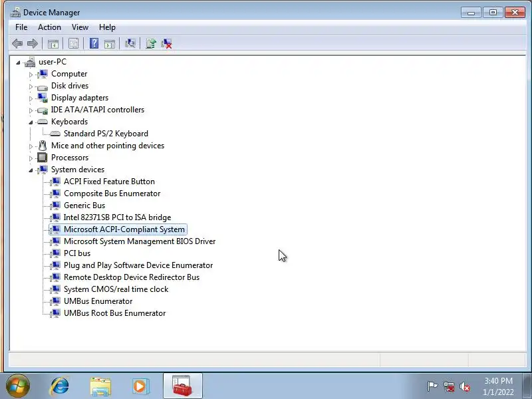Click the blue Help question-mark icon
Screen dimensions: 532x399
[x=94, y=43]
